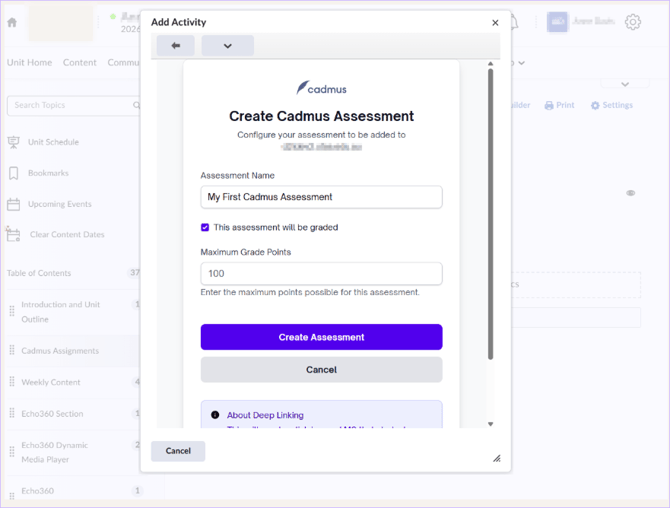This screenshot has height=508, width=670.
Task: Open the chevron dropdown next to back arrow
Action: (228, 45)
